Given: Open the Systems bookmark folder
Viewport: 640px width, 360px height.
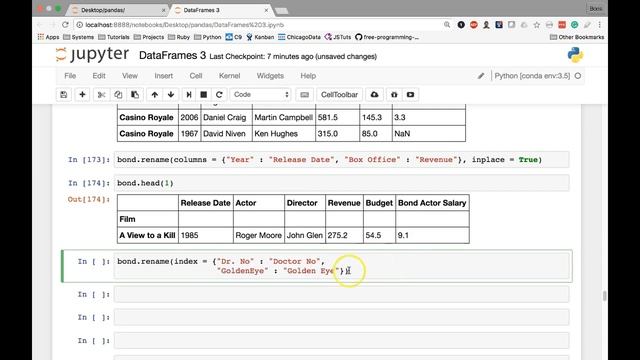Looking at the screenshot, I should click(79, 37).
